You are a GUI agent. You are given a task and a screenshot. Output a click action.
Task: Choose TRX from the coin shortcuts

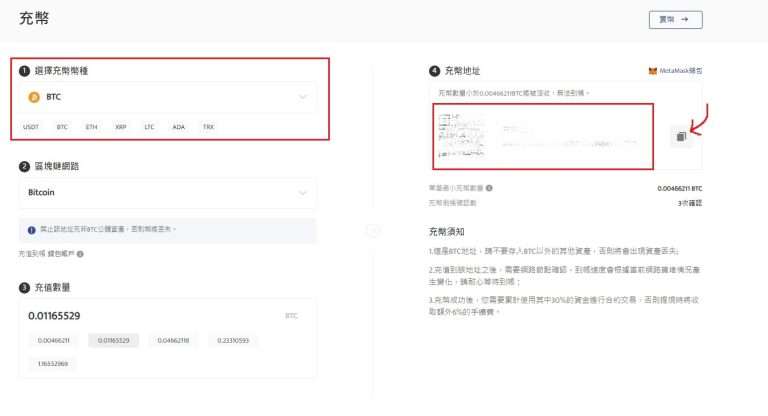click(x=208, y=127)
